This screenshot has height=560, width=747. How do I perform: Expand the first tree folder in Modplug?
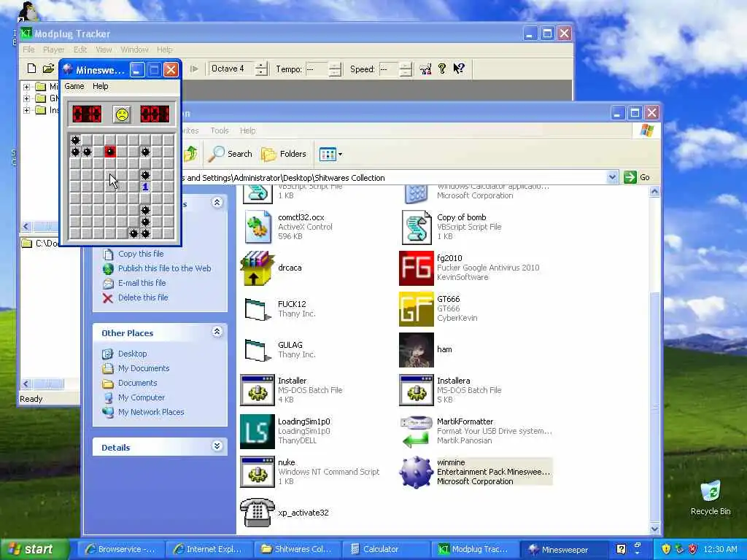[27, 87]
